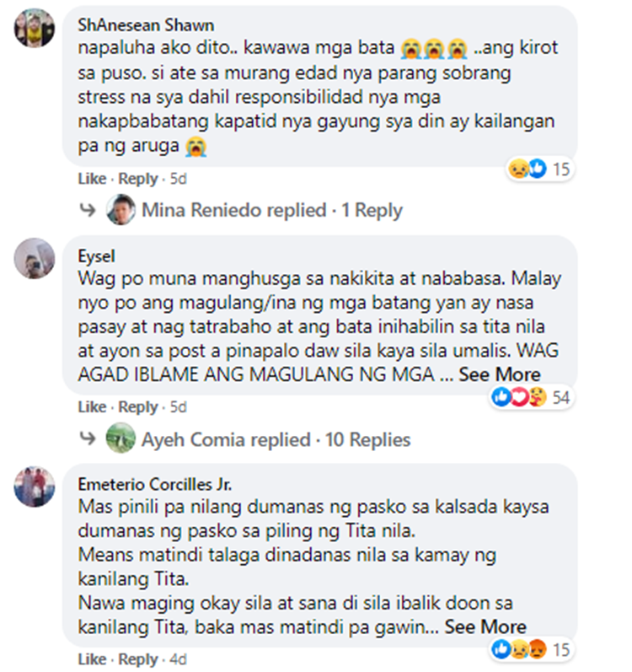Reply to ShAnesean Shawn's comment
This screenshot has width=632, height=672.
pyautogui.click(x=138, y=179)
